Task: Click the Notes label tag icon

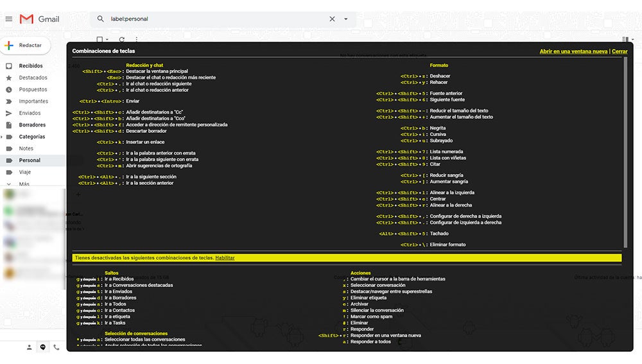Action: [x=9, y=149]
